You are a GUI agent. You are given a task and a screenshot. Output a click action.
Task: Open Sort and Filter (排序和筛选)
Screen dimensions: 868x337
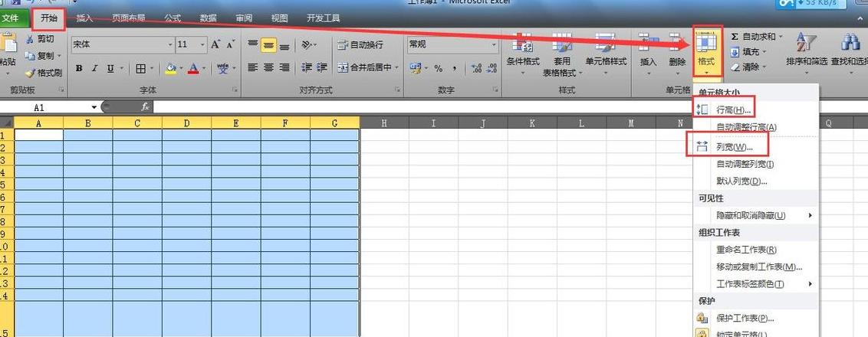(x=807, y=53)
